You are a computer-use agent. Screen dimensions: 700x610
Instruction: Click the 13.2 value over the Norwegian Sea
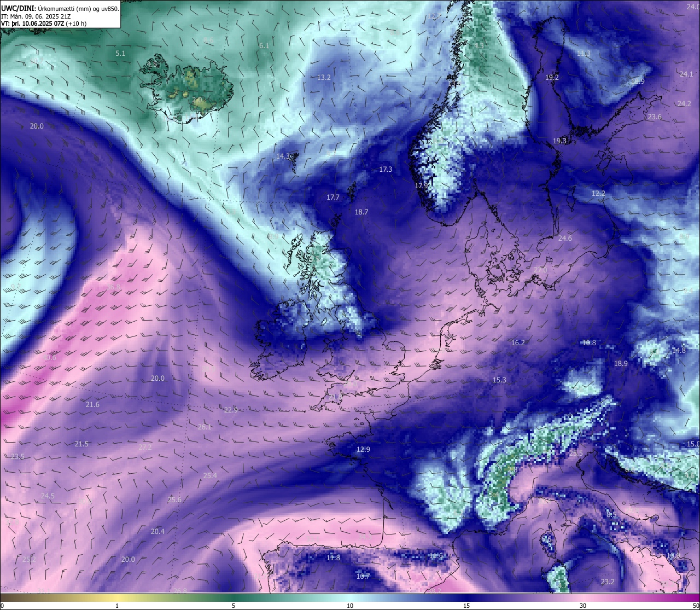tap(324, 78)
